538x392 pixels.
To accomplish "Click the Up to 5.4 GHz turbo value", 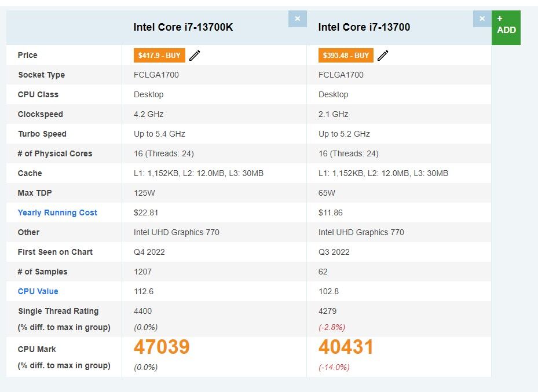I will 160,134.
